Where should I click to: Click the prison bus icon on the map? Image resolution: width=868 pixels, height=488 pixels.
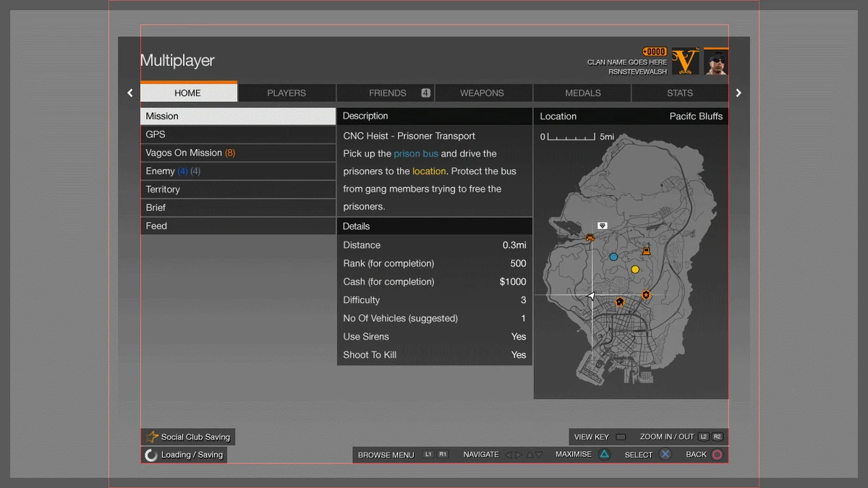point(590,238)
